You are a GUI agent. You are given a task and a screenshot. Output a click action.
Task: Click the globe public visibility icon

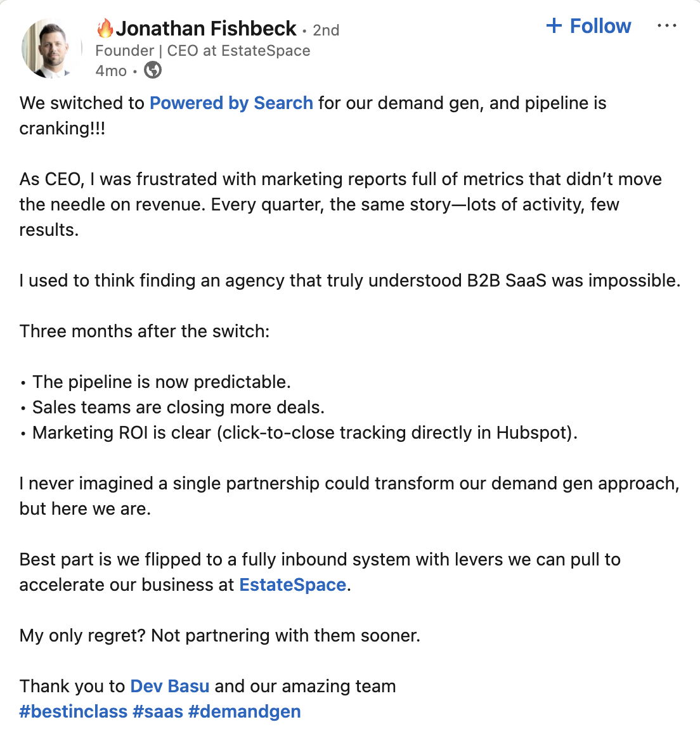[x=153, y=70]
